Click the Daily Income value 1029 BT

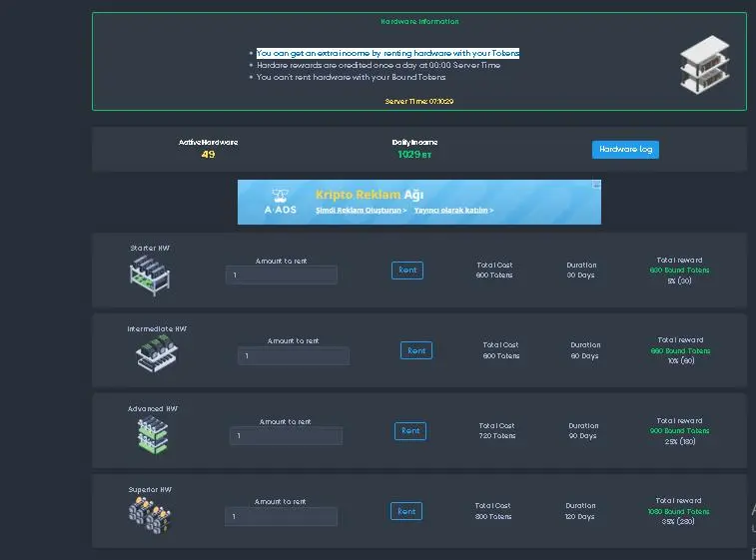point(414,155)
